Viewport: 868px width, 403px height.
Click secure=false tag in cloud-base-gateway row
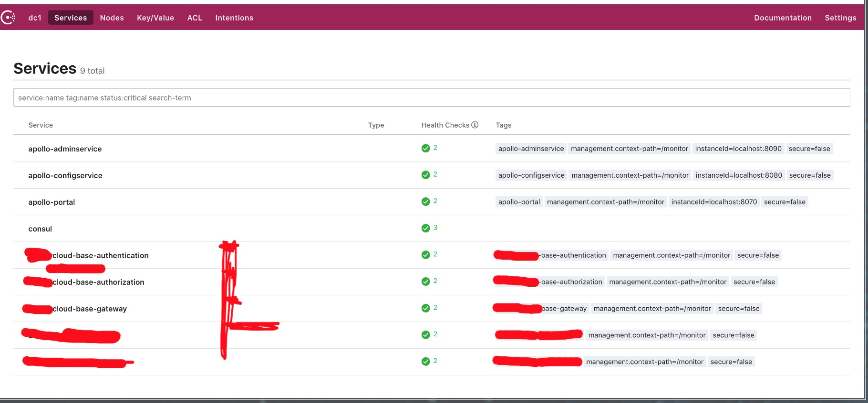(x=739, y=309)
